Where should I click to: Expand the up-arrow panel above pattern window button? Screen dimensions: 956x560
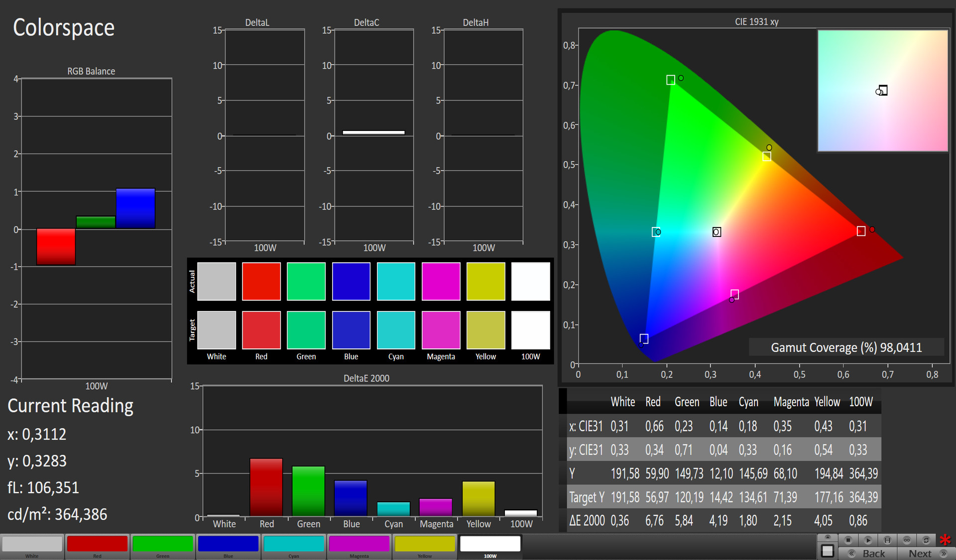click(x=828, y=537)
